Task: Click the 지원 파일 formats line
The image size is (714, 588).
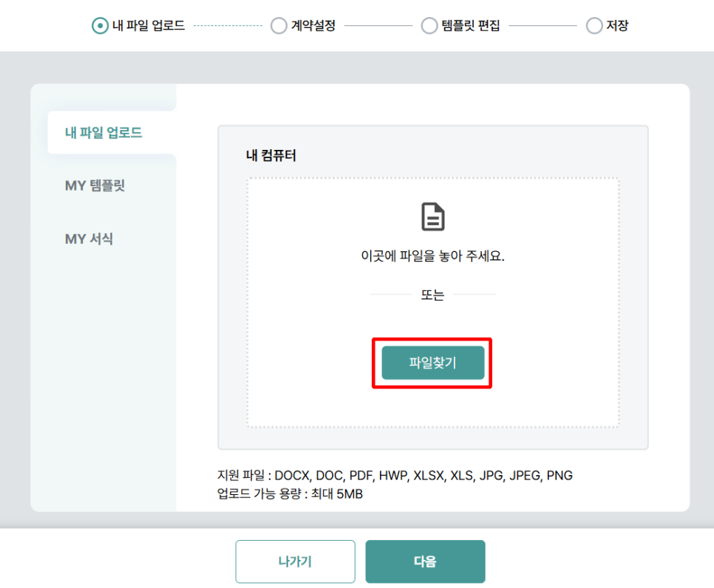Action: click(395, 476)
